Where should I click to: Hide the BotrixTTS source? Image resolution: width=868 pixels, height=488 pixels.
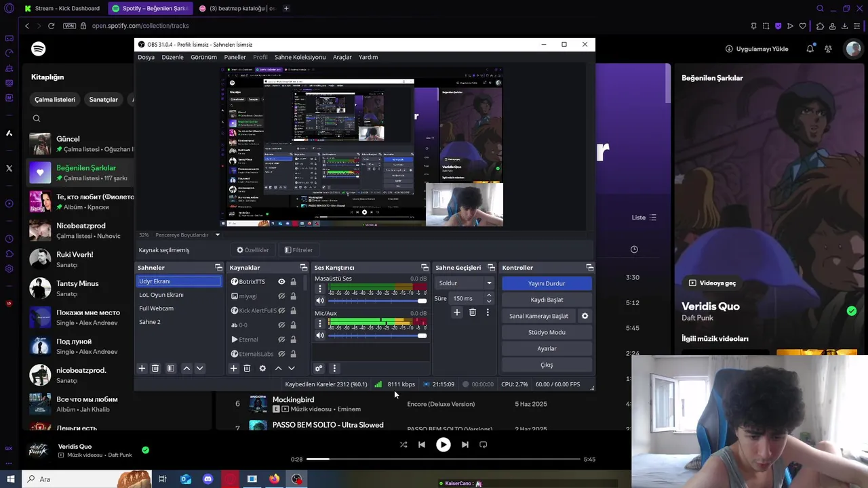pos(281,282)
